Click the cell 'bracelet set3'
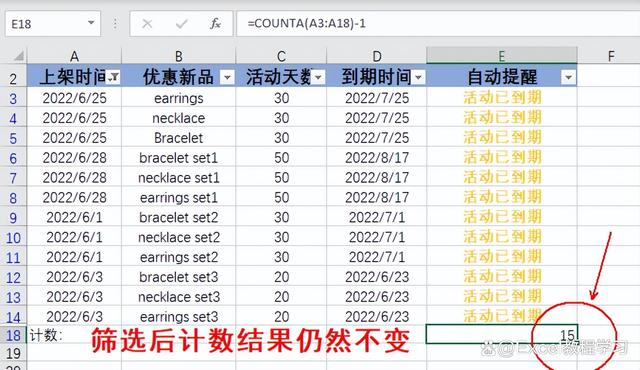 [x=178, y=277]
